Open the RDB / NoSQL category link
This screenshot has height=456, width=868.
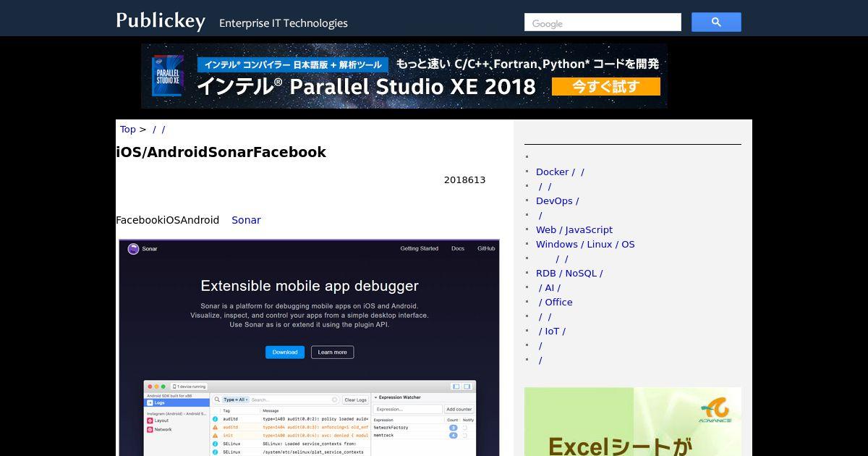tap(569, 273)
